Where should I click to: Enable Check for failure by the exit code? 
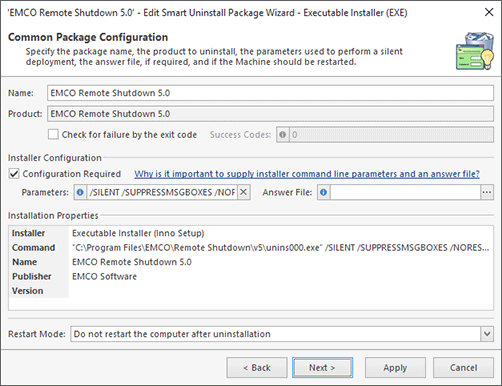click(x=53, y=135)
